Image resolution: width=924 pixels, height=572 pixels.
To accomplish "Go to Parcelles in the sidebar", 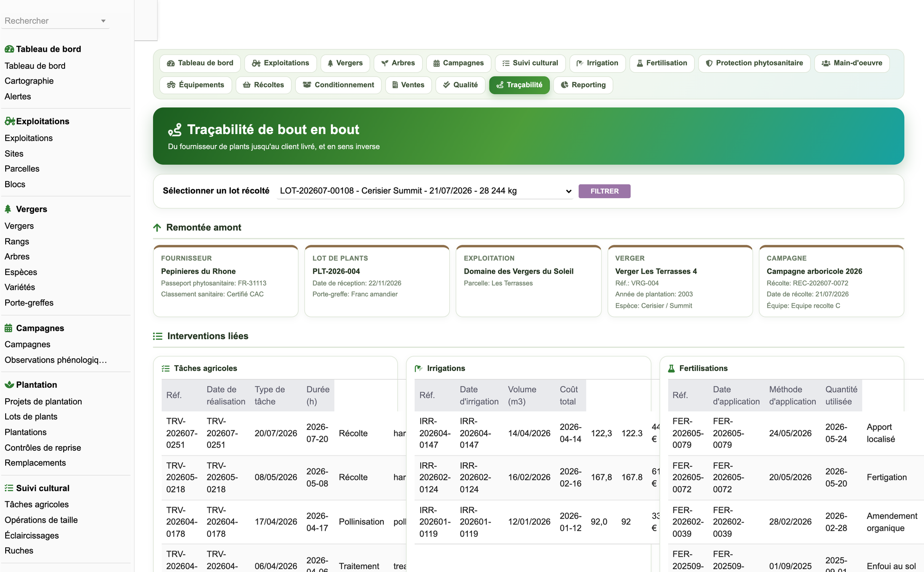I will point(22,169).
